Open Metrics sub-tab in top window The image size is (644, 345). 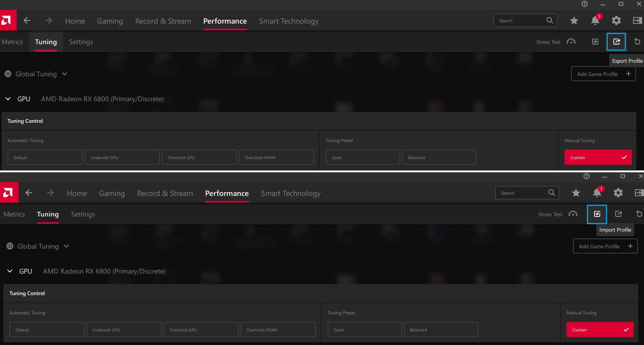pos(12,42)
